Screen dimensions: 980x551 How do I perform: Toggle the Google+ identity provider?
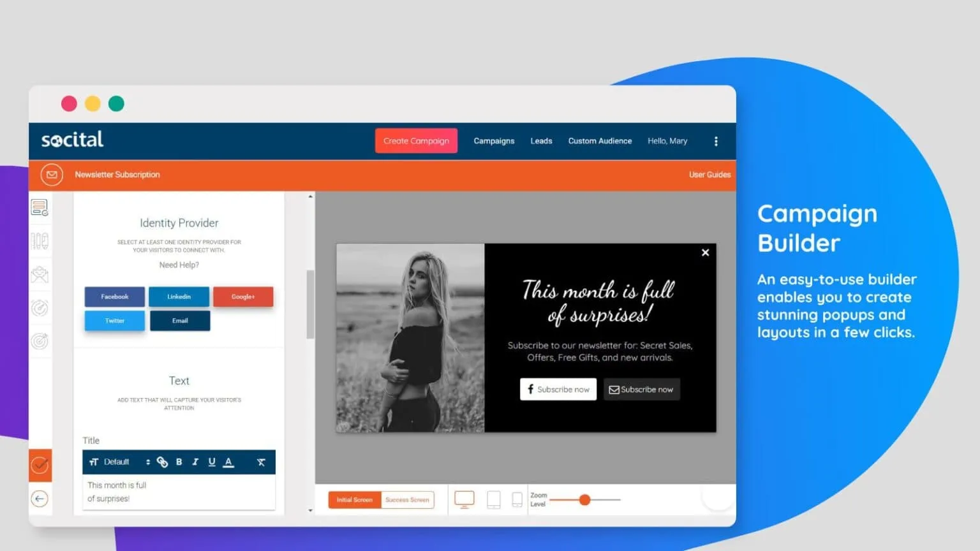(x=243, y=297)
